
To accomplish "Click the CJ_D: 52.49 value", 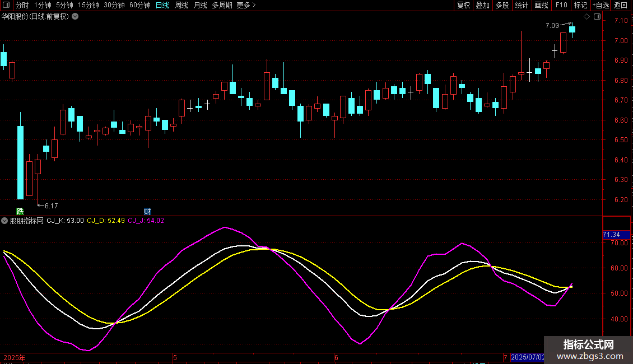I will pos(106,221).
